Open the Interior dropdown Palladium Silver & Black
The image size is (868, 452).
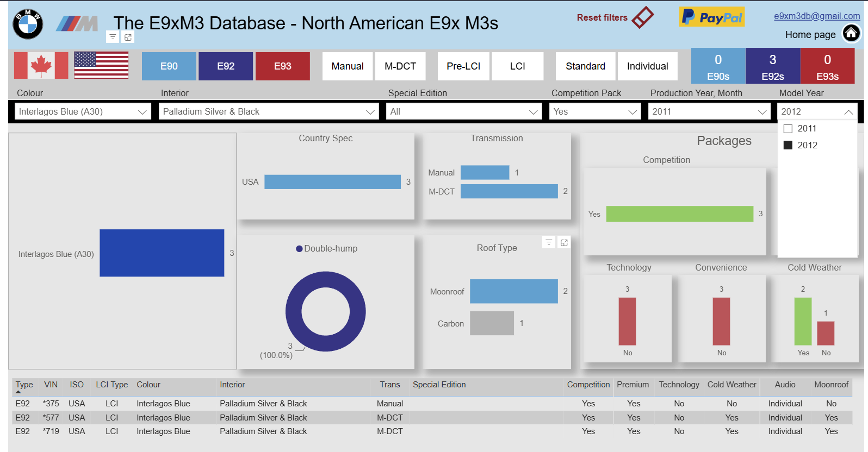[x=269, y=111]
